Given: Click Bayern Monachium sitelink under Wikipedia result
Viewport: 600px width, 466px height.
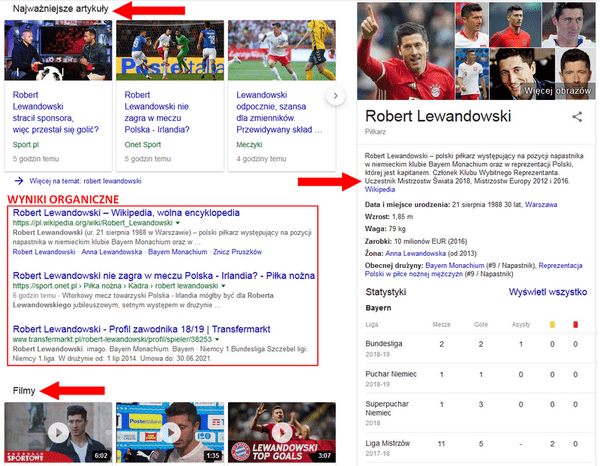Looking at the screenshot, I should coord(178,252).
